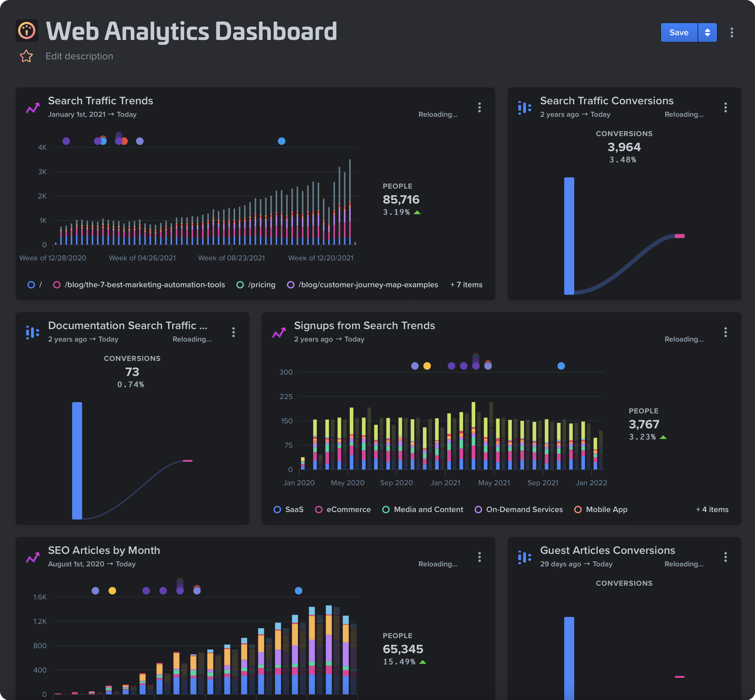Click the 3,767 people value
This screenshot has width=755, height=700.
coord(644,424)
